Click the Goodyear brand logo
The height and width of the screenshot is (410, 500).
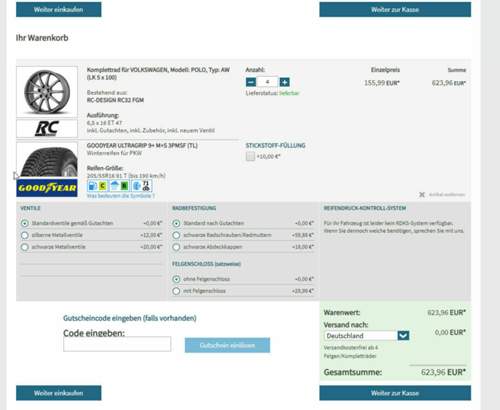47,188
